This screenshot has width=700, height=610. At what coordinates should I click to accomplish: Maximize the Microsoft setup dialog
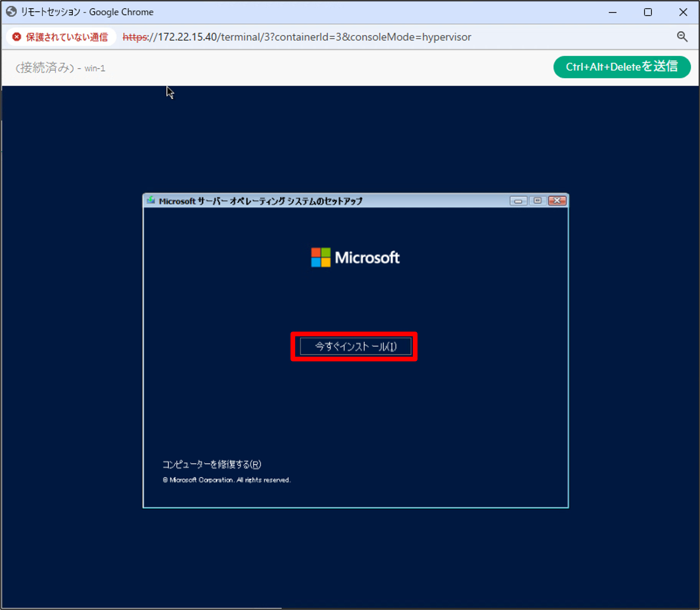click(x=538, y=201)
